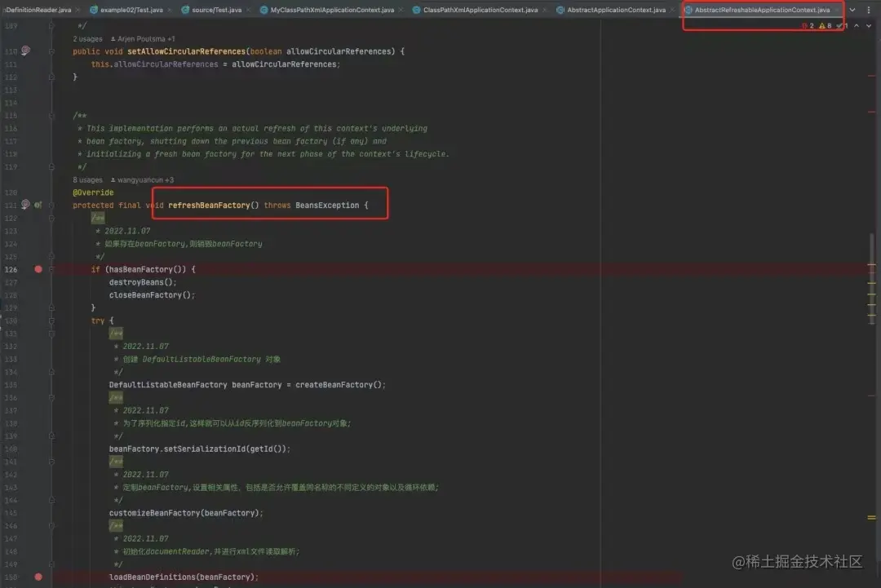The height and width of the screenshot is (588, 881).
Task: Click the '2 usages' inlay hint
Action: click(x=87, y=39)
